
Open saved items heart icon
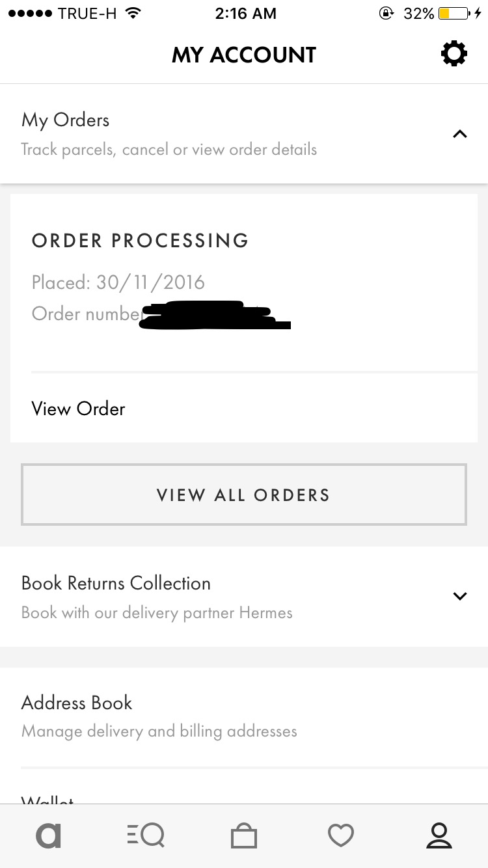click(341, 835)
